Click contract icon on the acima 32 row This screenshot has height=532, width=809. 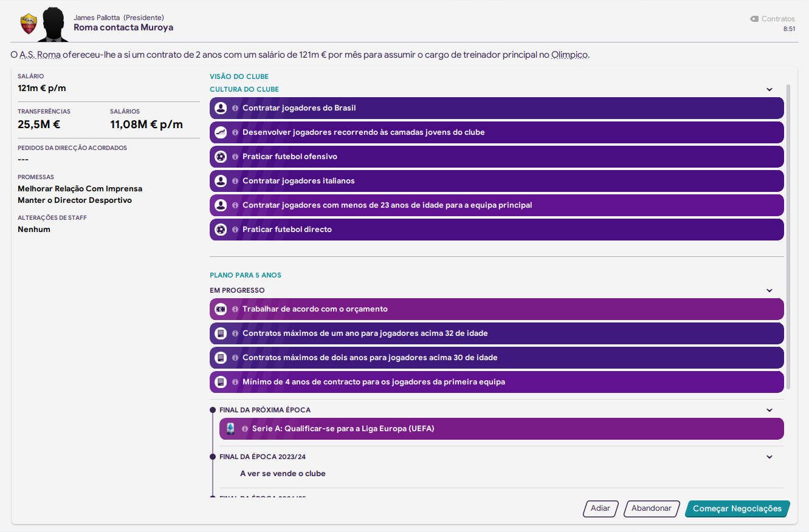221,333
